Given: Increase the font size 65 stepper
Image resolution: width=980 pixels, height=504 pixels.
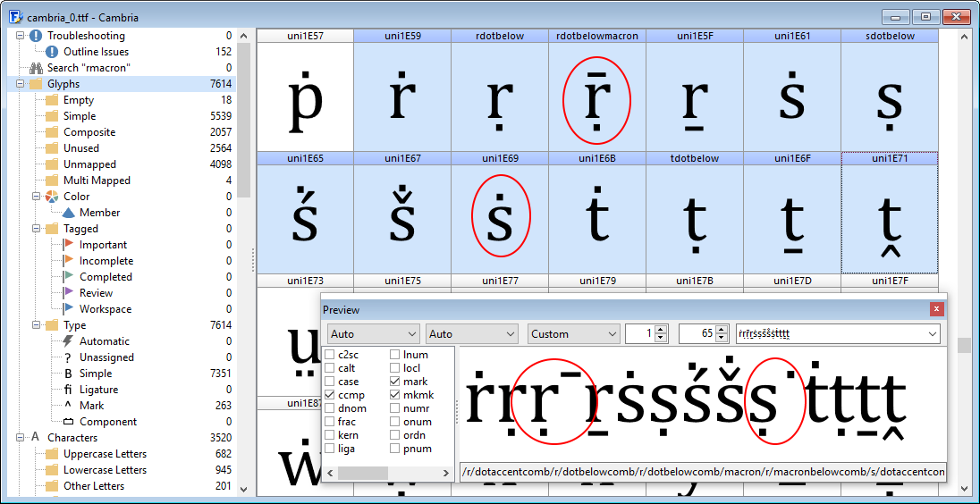Looking at the screenshot, I should (x=723, y=330).
